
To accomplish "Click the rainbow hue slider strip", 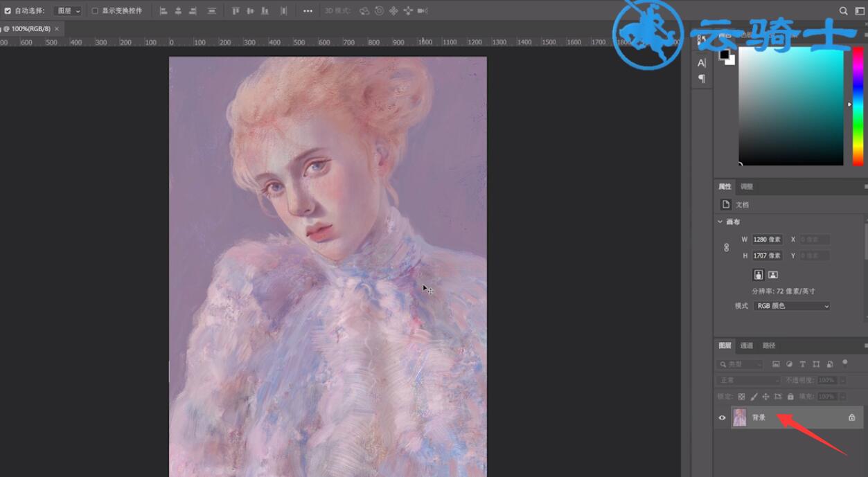I will 858,106.
